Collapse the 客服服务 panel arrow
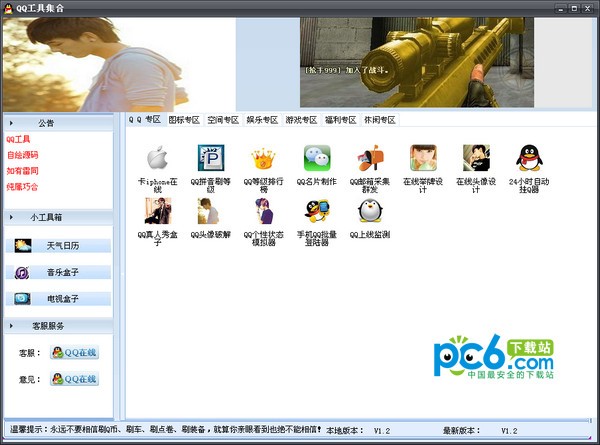The image size is (600, 445). pyautogui.click(x=11, y=326)
